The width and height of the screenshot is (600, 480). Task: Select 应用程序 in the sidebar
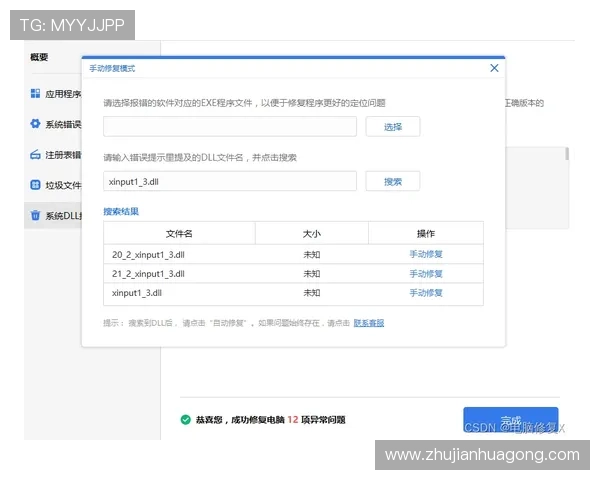(64, 94)
